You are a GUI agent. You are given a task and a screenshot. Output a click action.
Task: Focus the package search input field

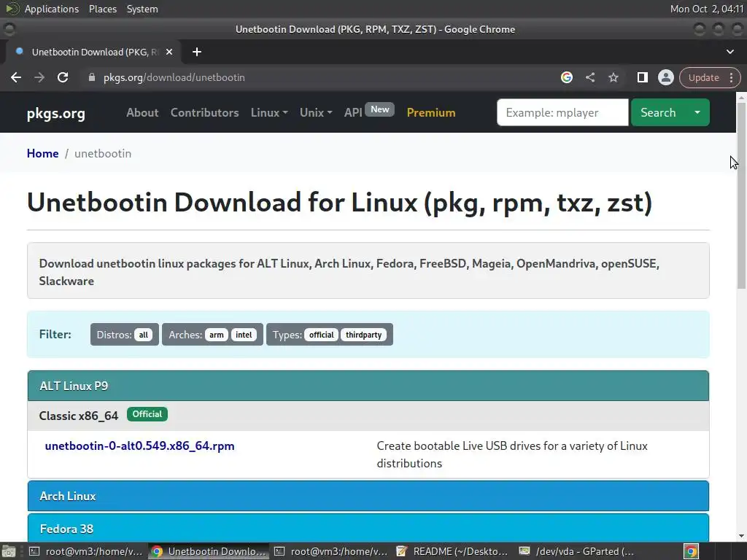click(x=562, y=112)
